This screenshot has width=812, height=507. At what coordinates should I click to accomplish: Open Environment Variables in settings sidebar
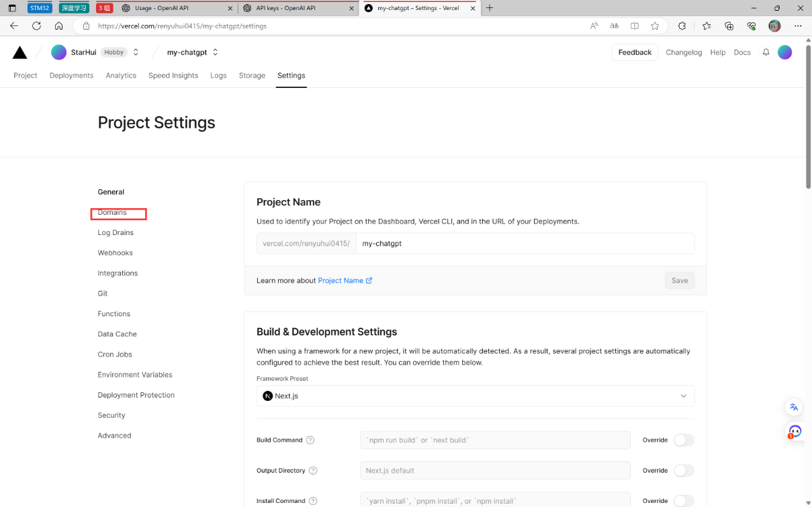pyautogui.click(x=135, y=375)
